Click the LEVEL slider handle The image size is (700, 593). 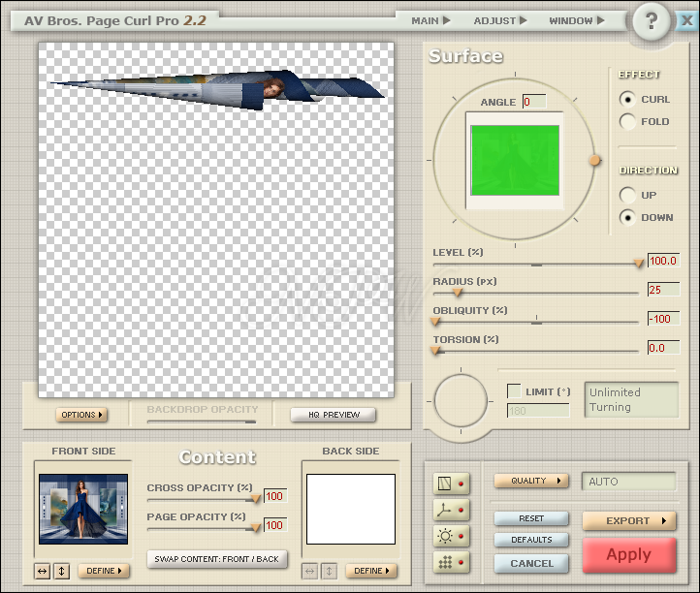639,264
